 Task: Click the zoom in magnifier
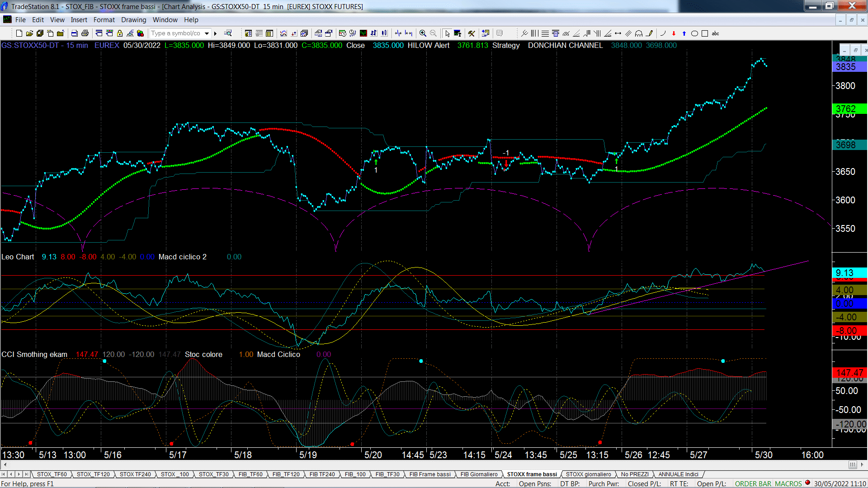423,33
